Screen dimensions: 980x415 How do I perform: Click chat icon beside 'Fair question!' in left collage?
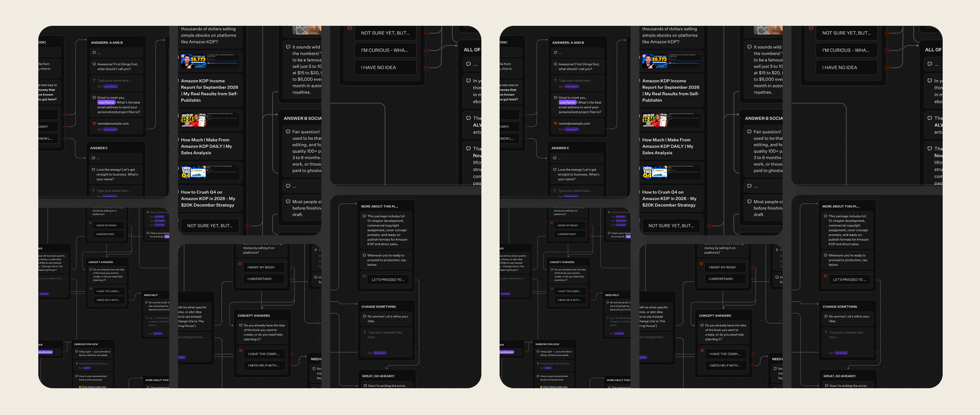pyautogui.click(x=288, y=131)
